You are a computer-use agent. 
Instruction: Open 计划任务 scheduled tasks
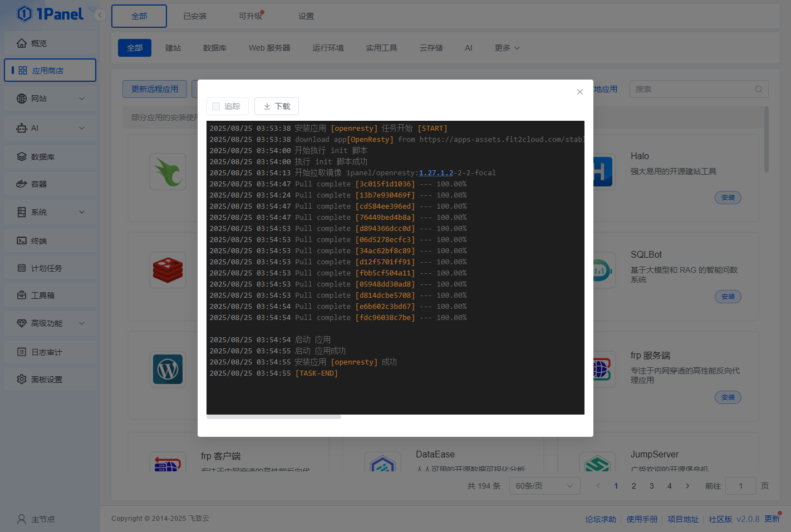coord(50,268)
